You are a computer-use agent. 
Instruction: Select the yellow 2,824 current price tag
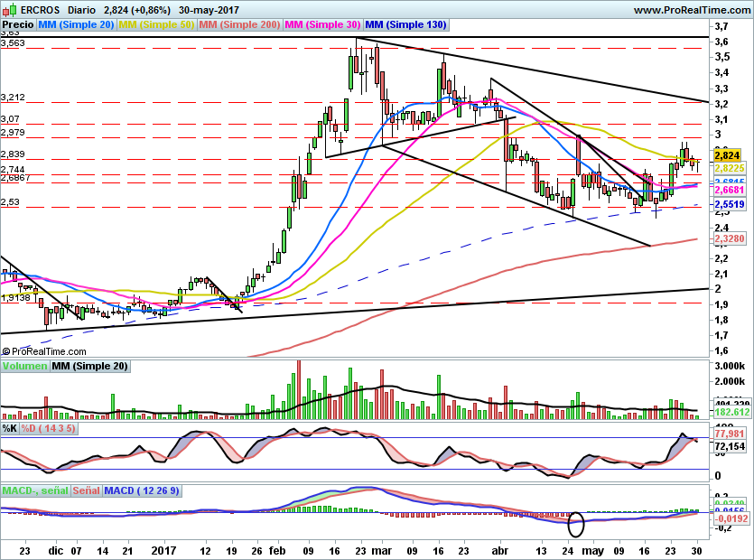tap(727, 155)
